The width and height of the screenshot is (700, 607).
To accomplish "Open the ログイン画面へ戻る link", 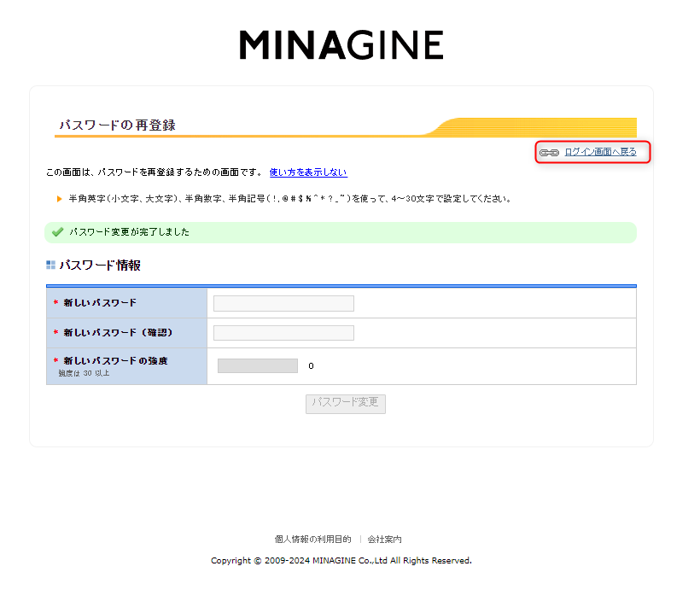I will [600, 152].
